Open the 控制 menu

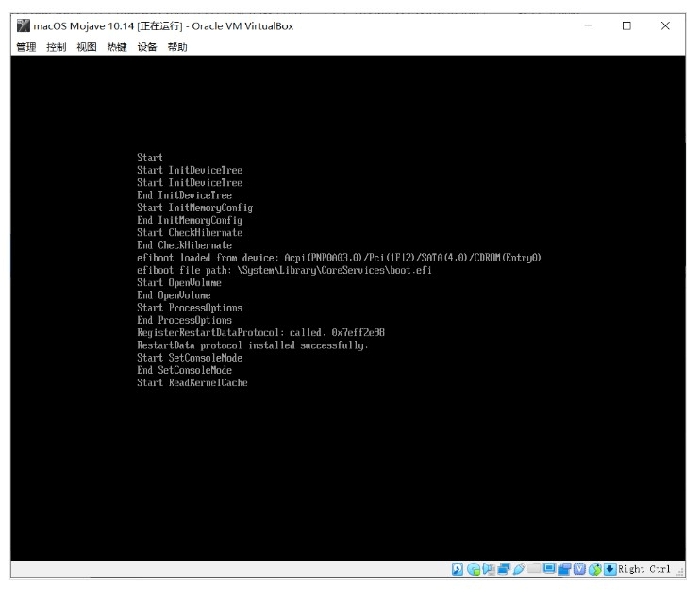pyautogui.click(x=58, y=47)
